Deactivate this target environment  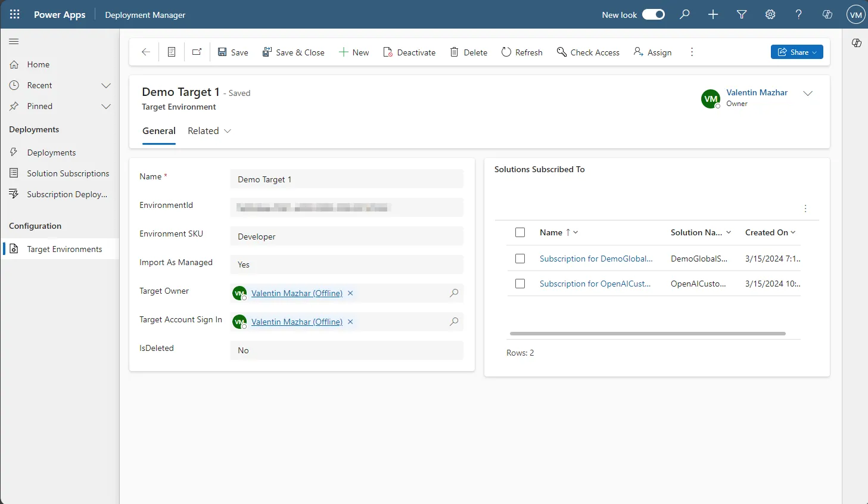point(409,52)
